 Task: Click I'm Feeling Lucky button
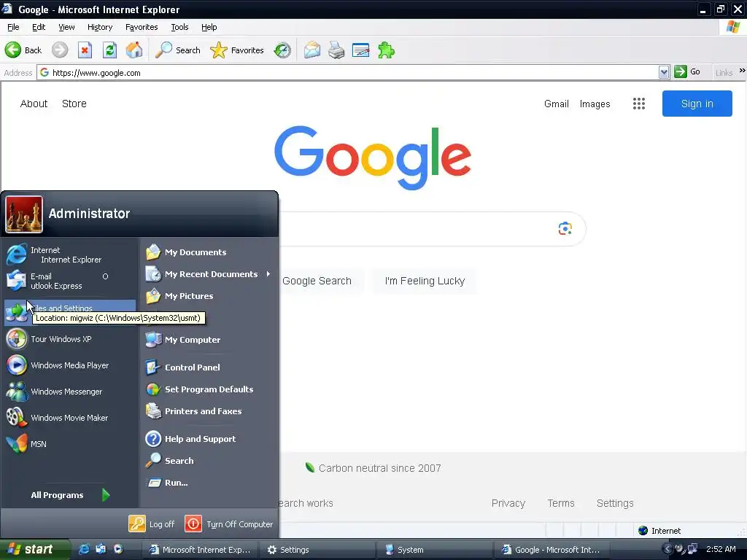pyautogui.click(x=425, y=281)
